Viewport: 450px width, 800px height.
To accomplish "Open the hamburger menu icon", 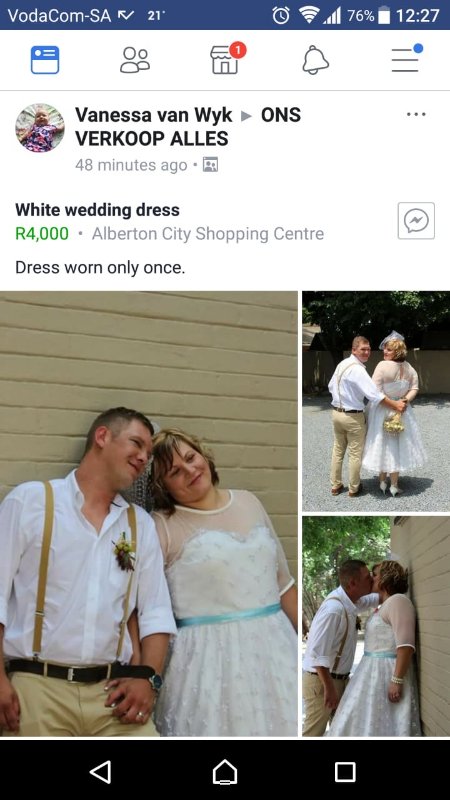I will tap(406, 58).
